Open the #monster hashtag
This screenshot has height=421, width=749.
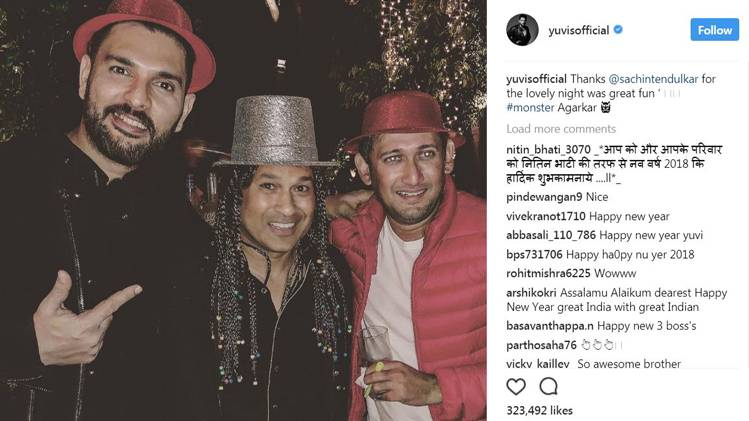(x=530, y=108)
